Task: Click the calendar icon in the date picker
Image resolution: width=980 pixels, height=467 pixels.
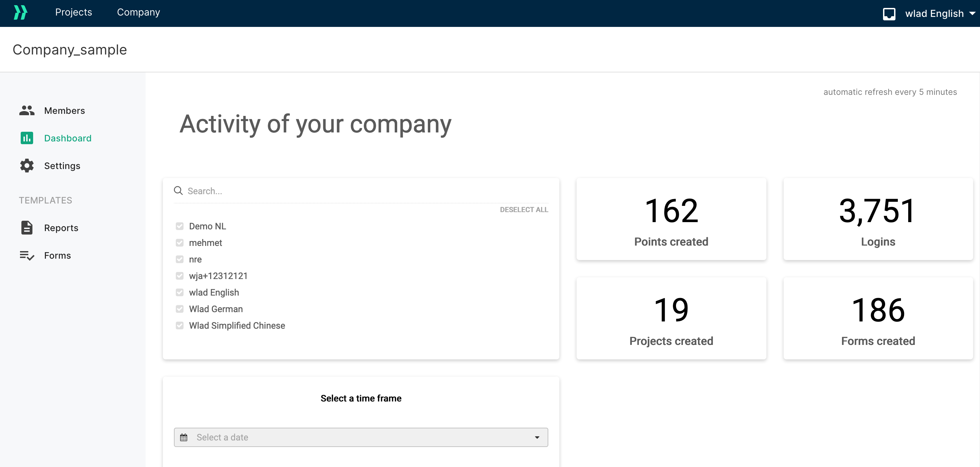Action: 184,437
